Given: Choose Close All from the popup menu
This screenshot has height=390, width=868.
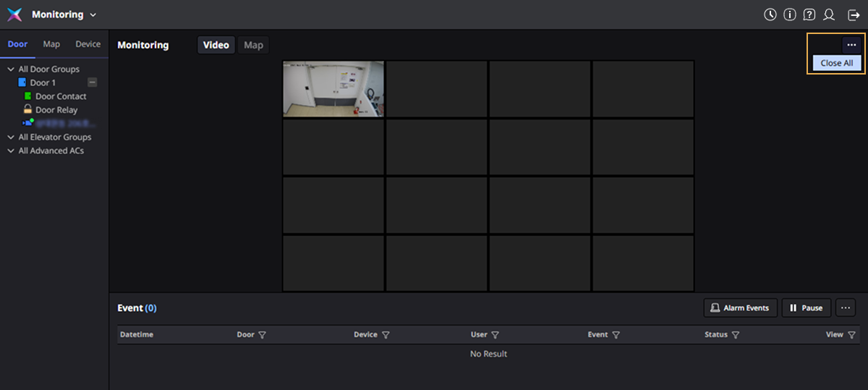Looking at the screenshot, I should pos(836,63).
